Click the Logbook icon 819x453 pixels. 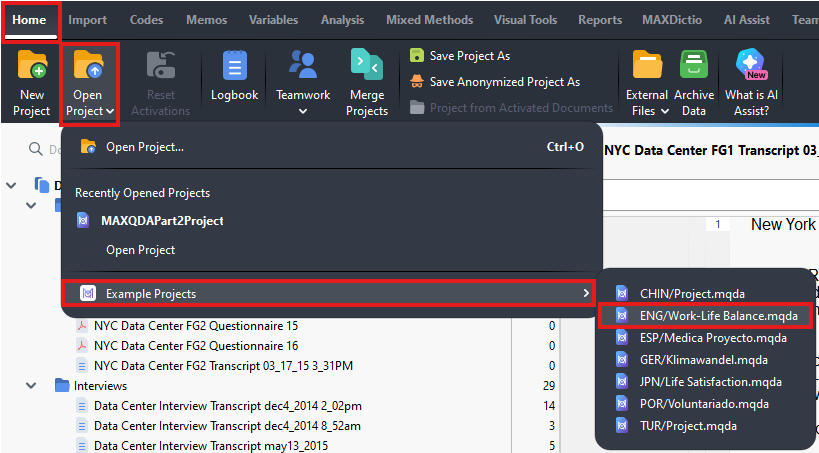[235, 65]
